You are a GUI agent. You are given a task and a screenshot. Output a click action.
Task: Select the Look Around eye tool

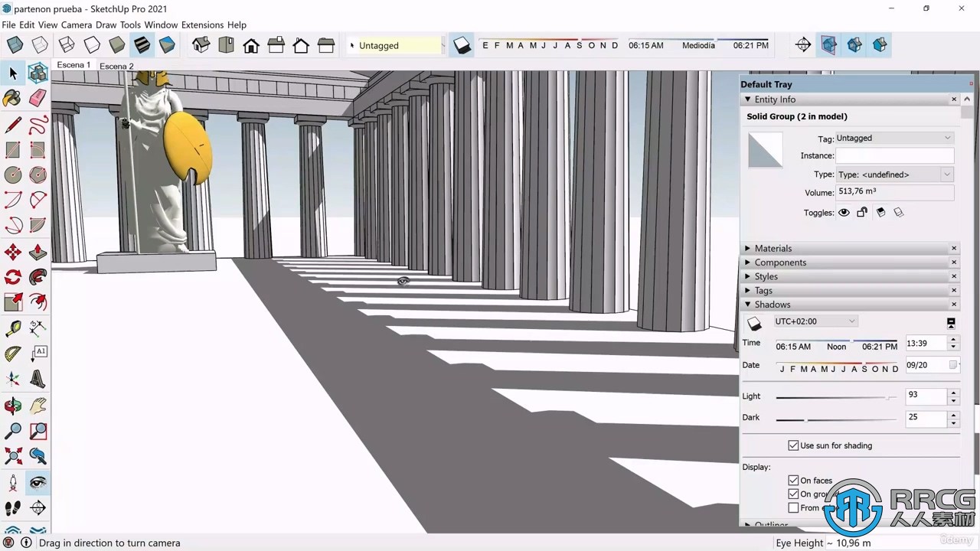click(38, 482)
